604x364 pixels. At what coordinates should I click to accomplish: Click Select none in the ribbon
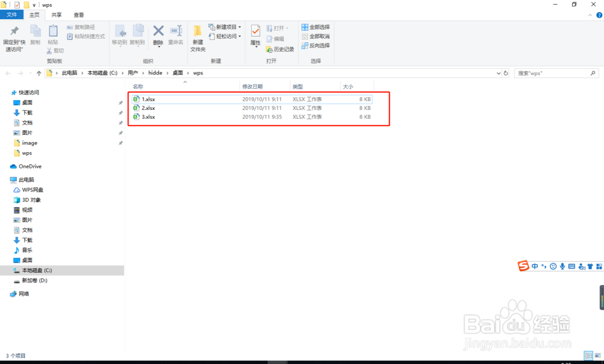315,36
